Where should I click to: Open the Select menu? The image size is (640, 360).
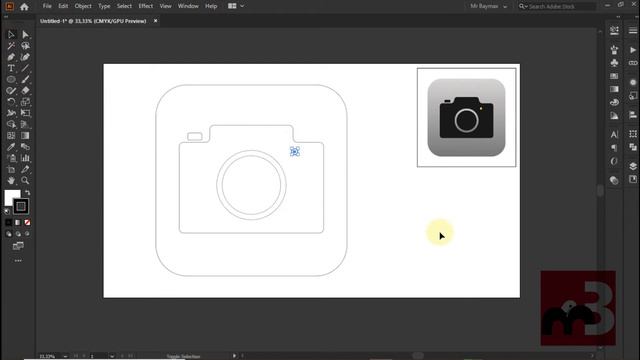(124, 6)
